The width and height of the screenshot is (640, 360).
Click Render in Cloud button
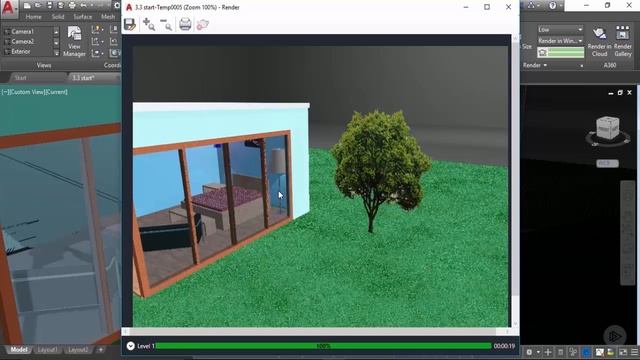coord(599,42)
